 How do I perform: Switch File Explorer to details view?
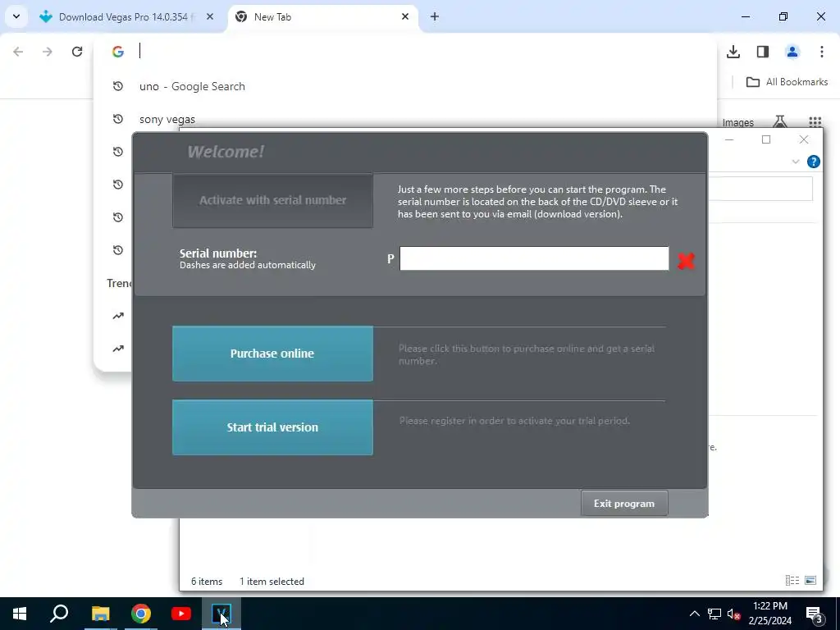(x=792, y=580)
